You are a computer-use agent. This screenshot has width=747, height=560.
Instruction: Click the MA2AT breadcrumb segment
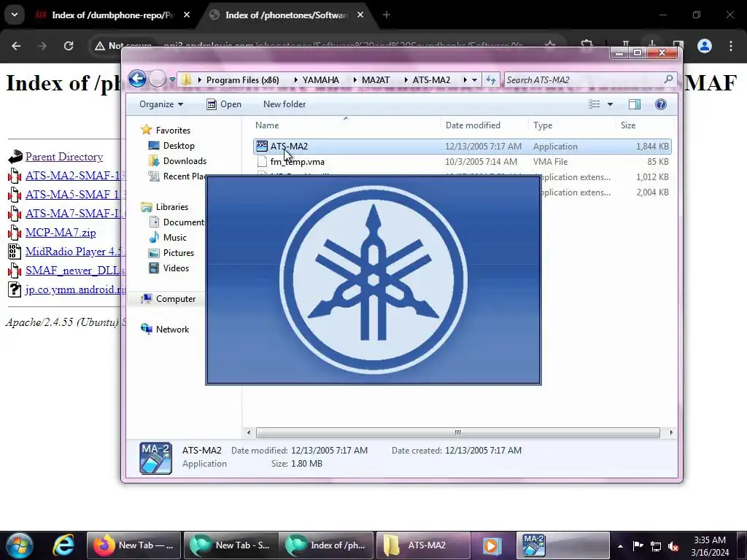[376, 80]
